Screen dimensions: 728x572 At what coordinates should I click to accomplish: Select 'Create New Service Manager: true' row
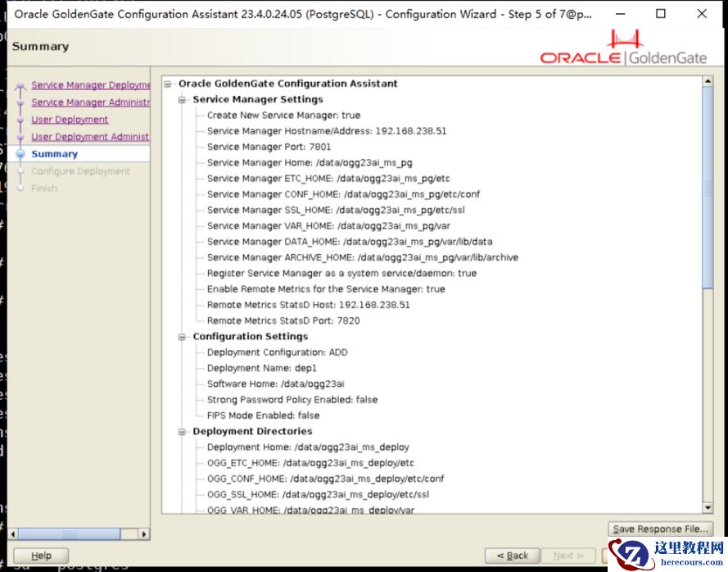click(283, 116)
